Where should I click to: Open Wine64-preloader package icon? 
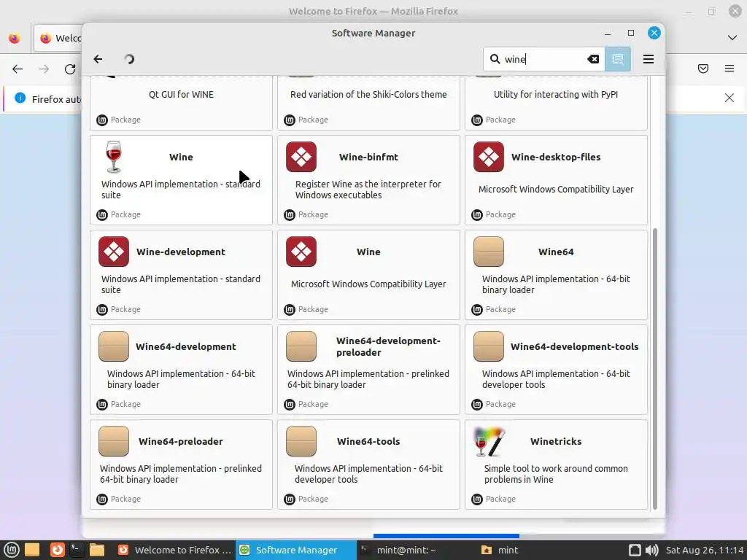click(x=113, y=441)
